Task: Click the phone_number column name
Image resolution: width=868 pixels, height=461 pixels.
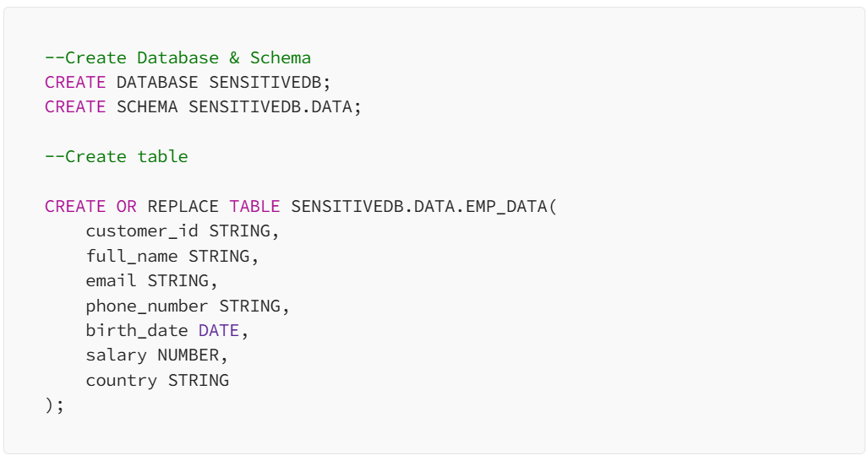Action: point(147,306)
